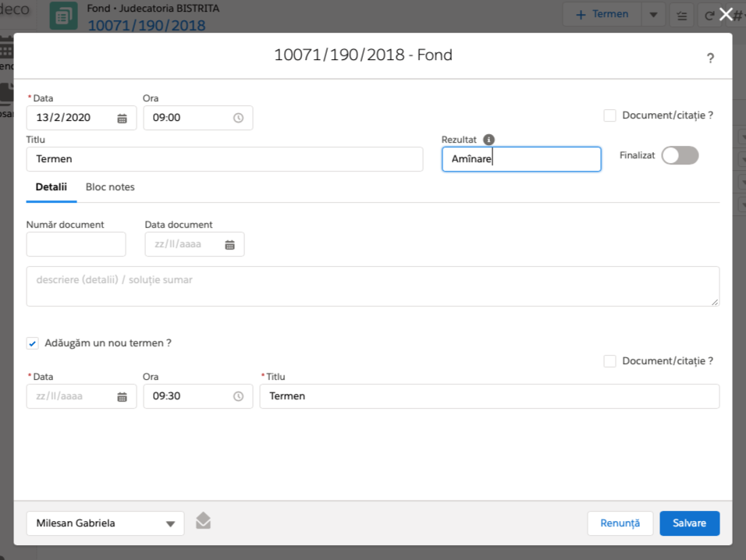Switch to the Bloc notes tab
This screenshot has height=560, width=746.
pos(110,187)
